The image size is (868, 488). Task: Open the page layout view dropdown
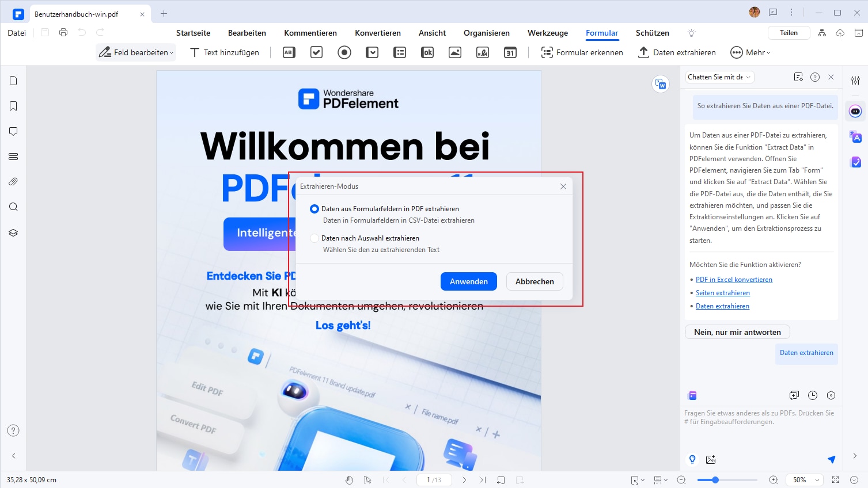tap(661, 480)
